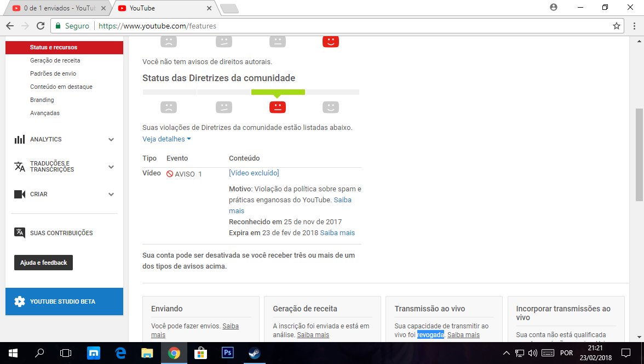
Task: Open the Chrome three-dot menu
Action: [x=634, y=26]
